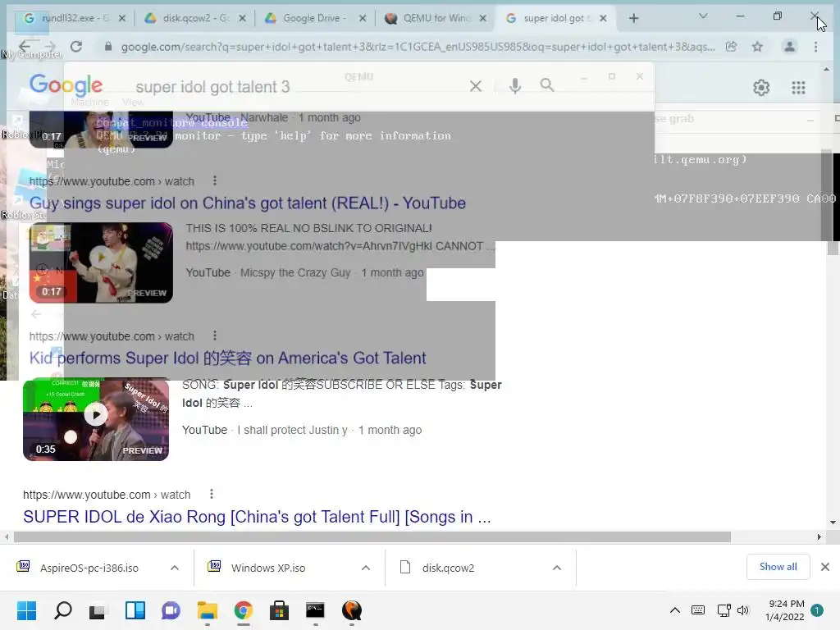Click the vertical page scrollbar down arrow

(833, 523)
